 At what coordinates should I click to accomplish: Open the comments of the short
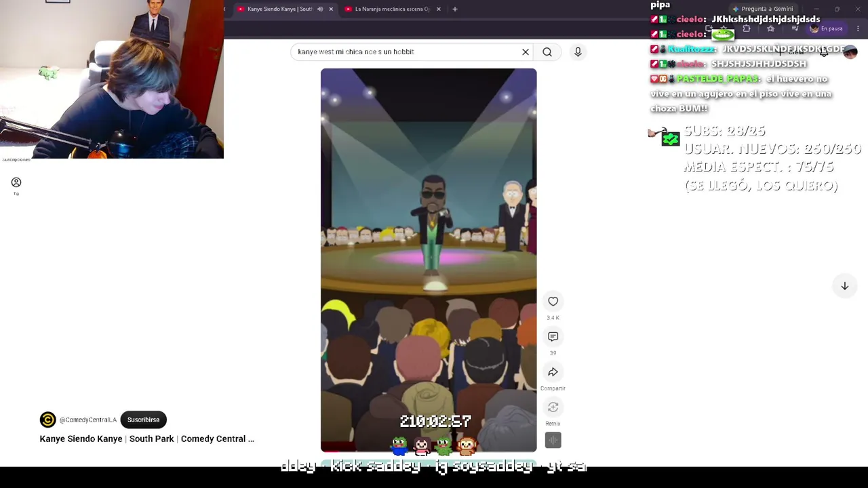[x=553, y=337]
